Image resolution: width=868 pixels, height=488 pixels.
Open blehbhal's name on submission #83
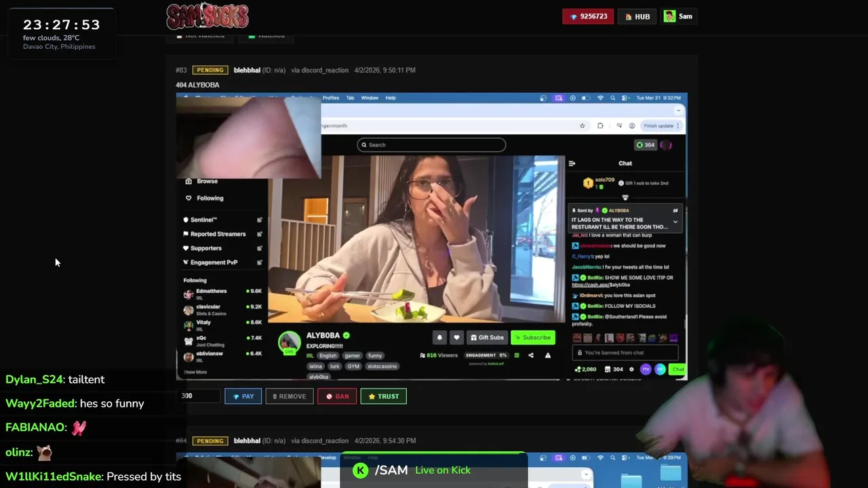click(247, 70)
